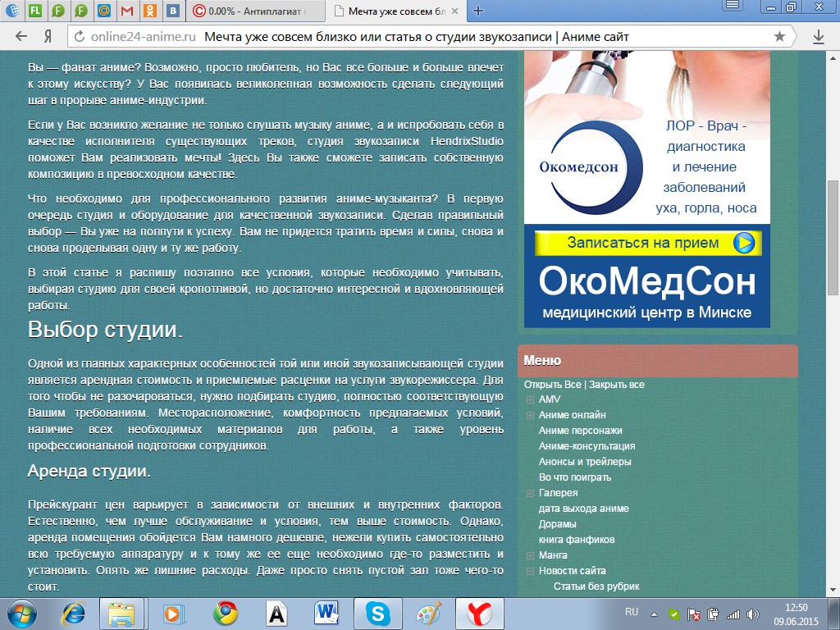
Task: Open the Yandex browser menu button
Action: (x=733, y=6)
